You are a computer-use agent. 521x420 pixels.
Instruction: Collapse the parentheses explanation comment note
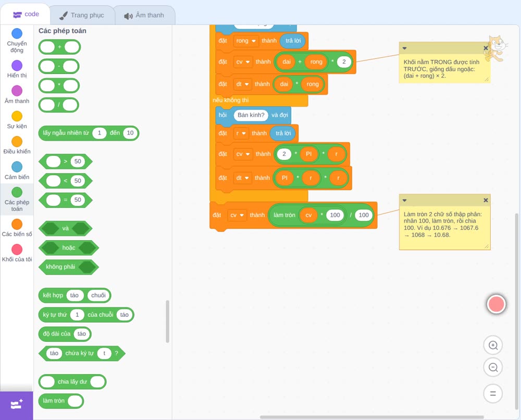coord(404,48)
